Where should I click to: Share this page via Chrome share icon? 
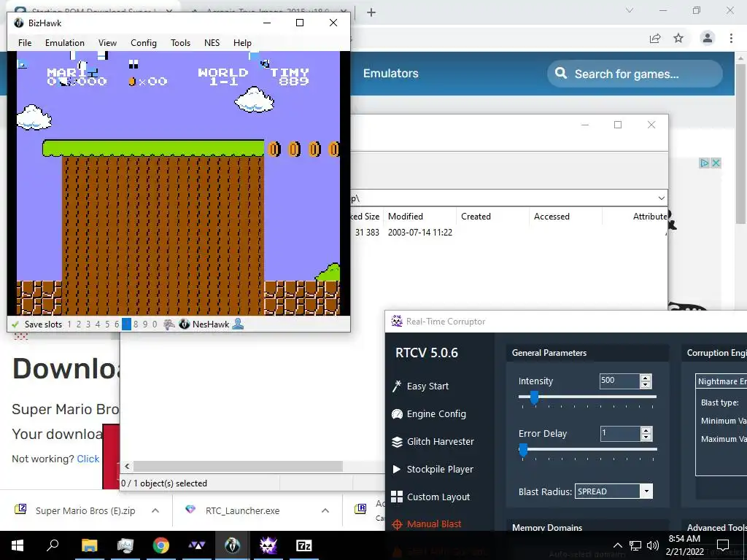pos(656,38)
